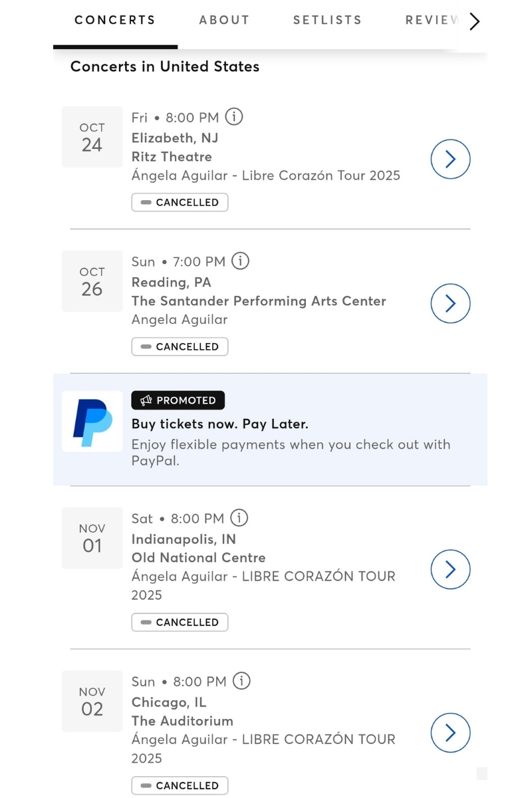Click Cancelled badge on Ritz Theatre show
Screen dimensions: 532x798
point(180,202)
